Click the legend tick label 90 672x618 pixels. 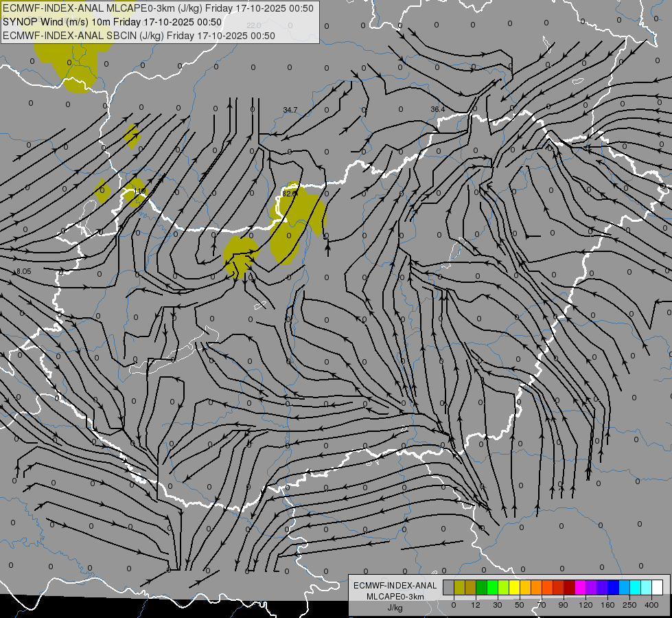click(564, 605)
